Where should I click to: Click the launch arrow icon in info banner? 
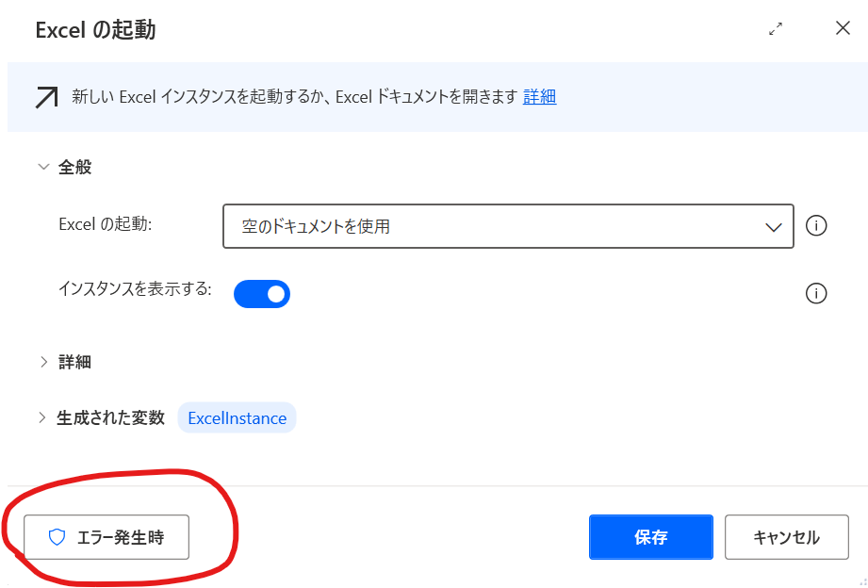point(46,97)
